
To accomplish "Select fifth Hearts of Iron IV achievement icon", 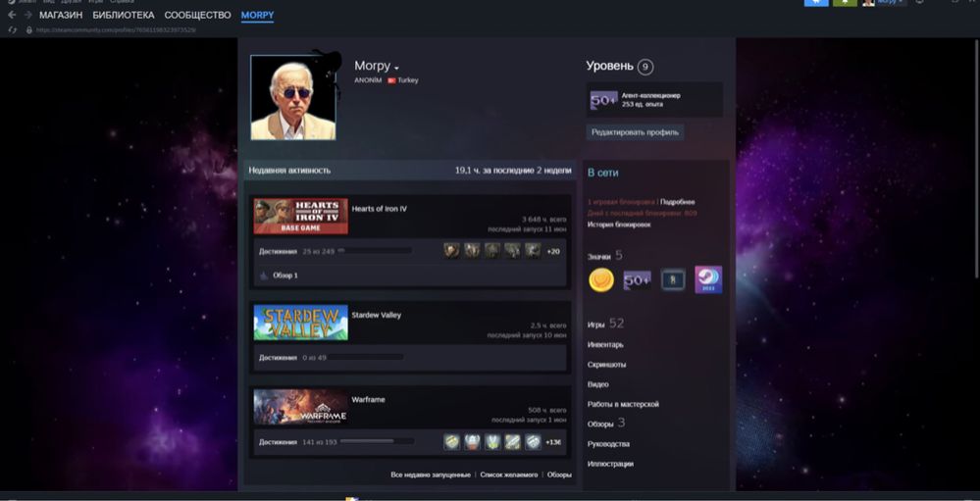I will coord(533,251).
